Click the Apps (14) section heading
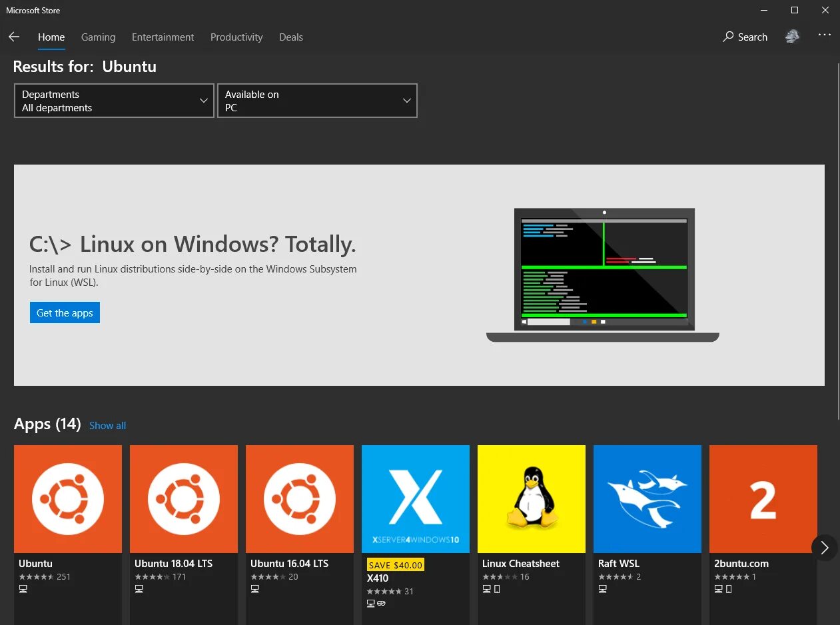Screen dimensions: 840x625 [x=47, y=424]
